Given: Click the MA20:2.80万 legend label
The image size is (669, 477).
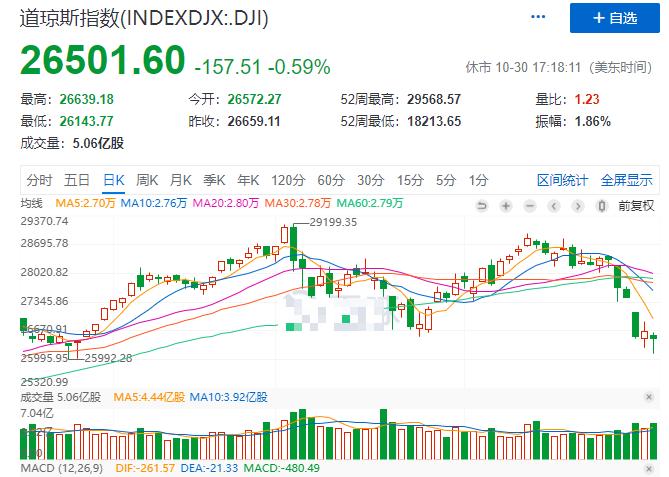Looking at the screenshot, I should [226, 203].
